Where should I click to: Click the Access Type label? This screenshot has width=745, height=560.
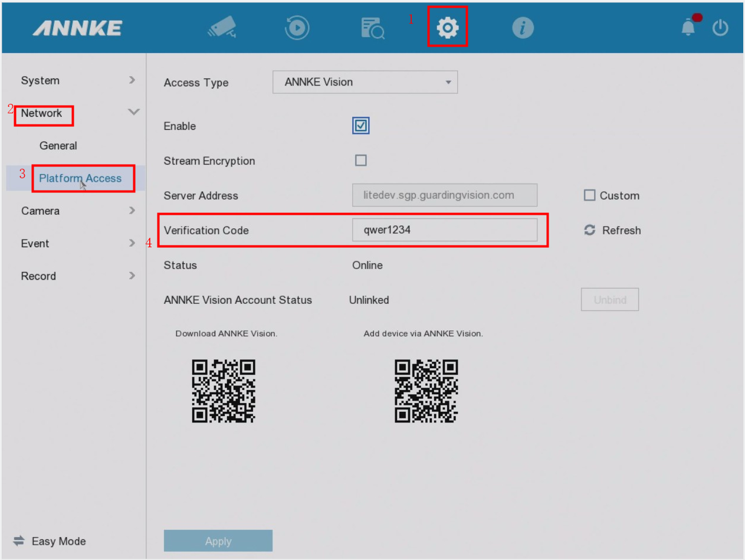pyautogui.click(x=196, y=83)
